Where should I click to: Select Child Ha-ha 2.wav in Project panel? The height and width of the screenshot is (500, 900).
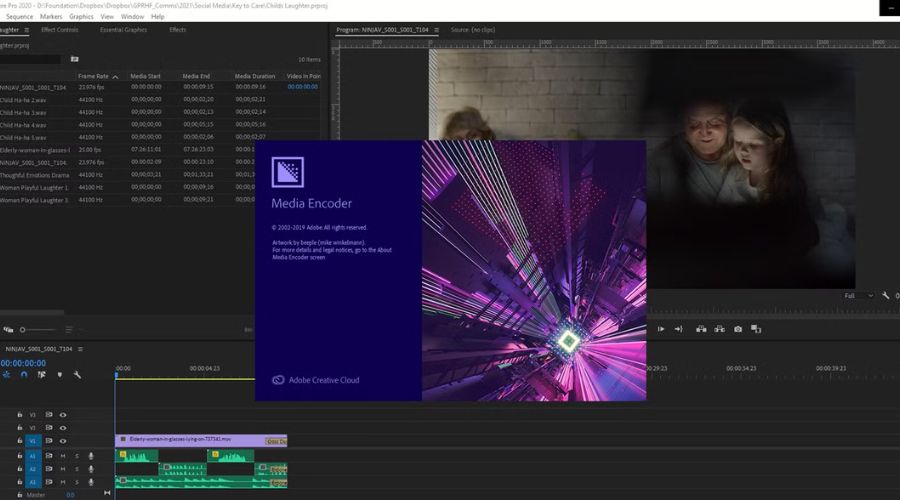coord(23,100)
